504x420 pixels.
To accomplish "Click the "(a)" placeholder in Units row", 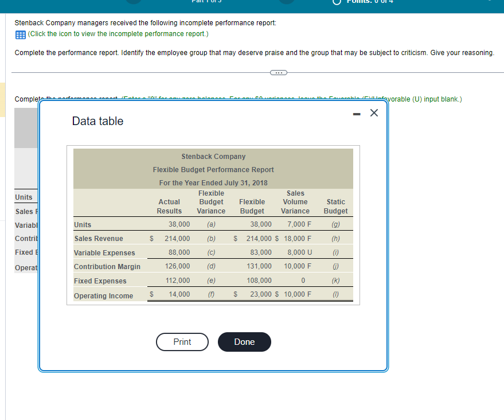I will point(211,224).
